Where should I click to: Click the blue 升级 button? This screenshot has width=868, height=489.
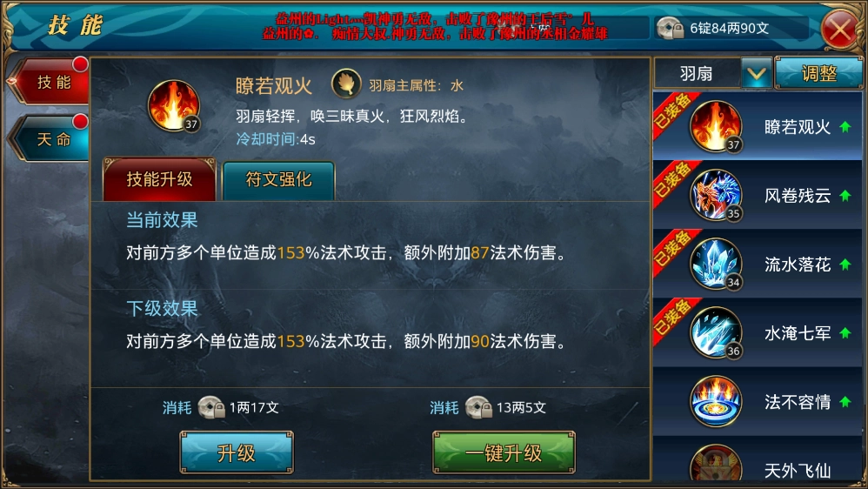[x=237, y=452]
